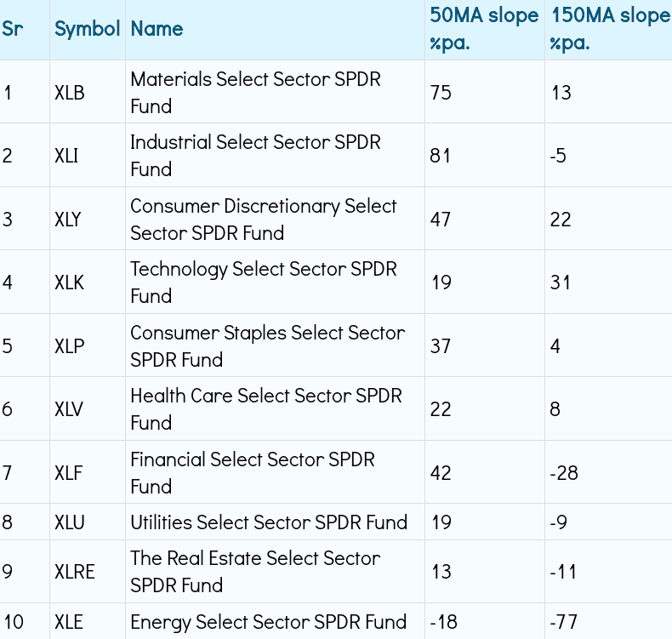Click Energy Select Sector SPDR Fund name
The width and height of the screenshot is (672, 639).
[x=268, y=622]
